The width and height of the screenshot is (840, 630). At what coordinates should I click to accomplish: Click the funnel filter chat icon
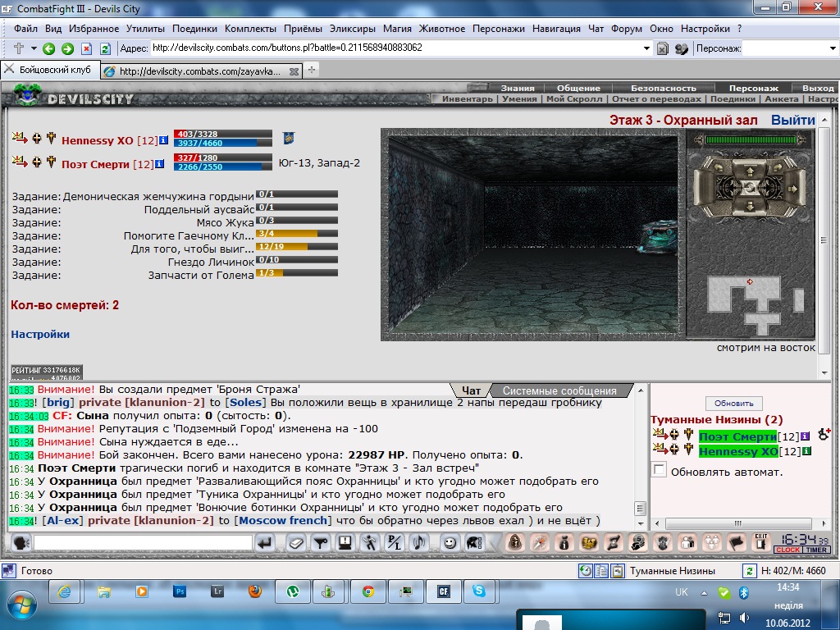321,543
